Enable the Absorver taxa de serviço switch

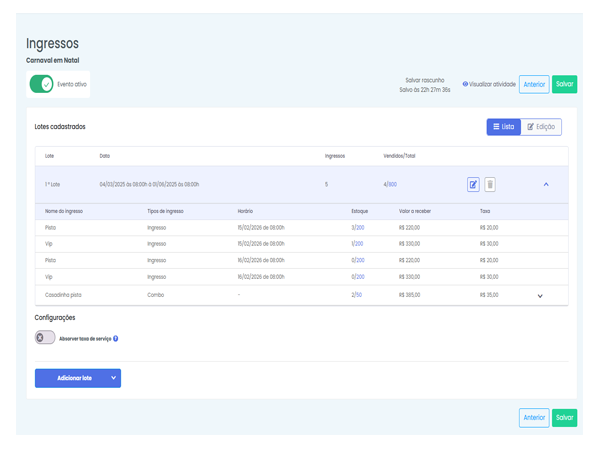(45, 338)
